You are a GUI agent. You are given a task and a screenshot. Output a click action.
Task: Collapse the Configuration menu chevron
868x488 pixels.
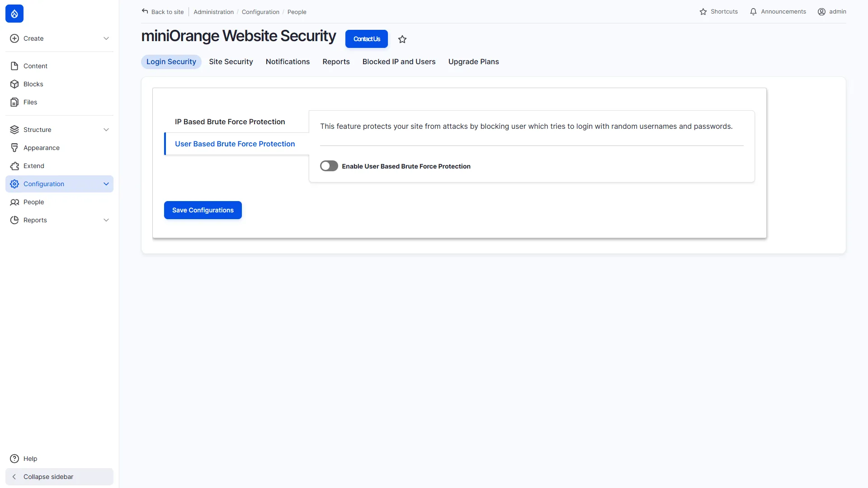[106, 184]
